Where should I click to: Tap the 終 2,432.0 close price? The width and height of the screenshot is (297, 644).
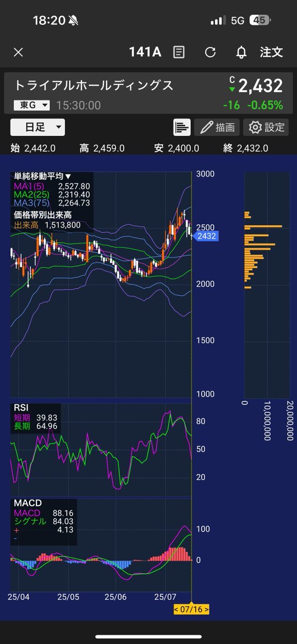(x=246, y=148)
